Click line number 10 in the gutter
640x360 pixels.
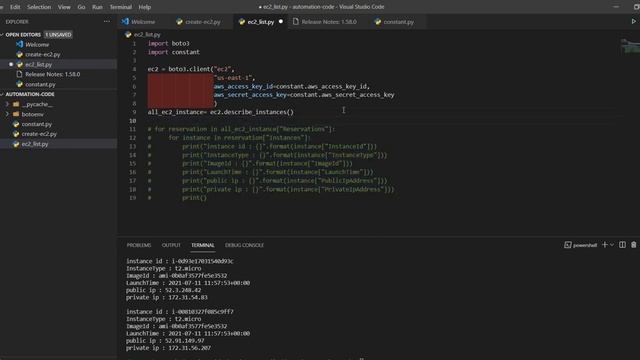(133, 121)
